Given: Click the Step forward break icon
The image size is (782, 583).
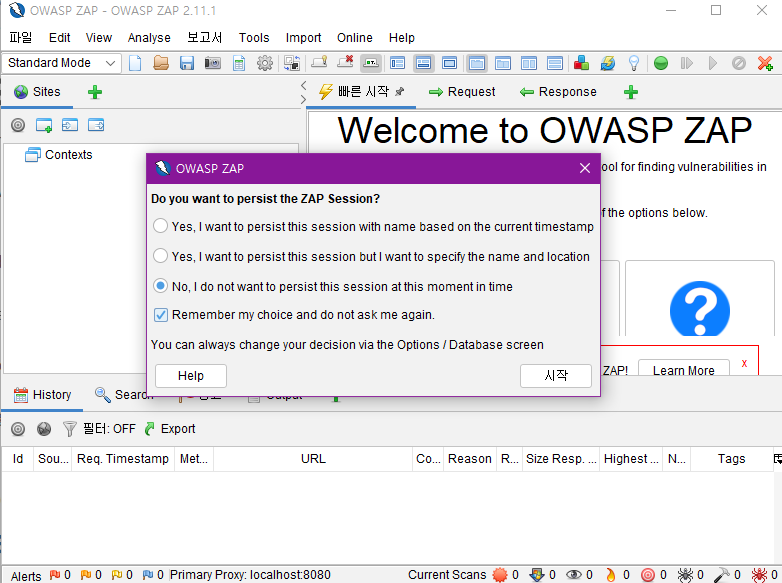Looking at the screenshot, I should pos(687,63).
